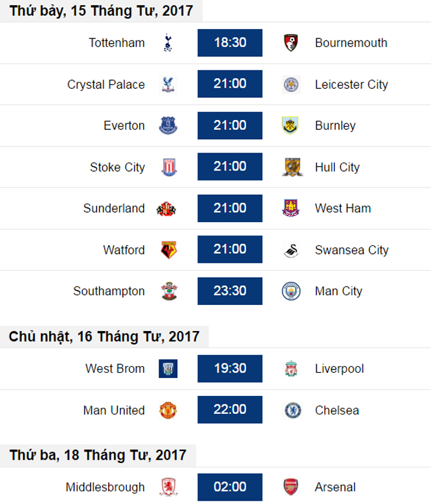
Task: Click the Tottenham club crest
Action: pos(168,42)
